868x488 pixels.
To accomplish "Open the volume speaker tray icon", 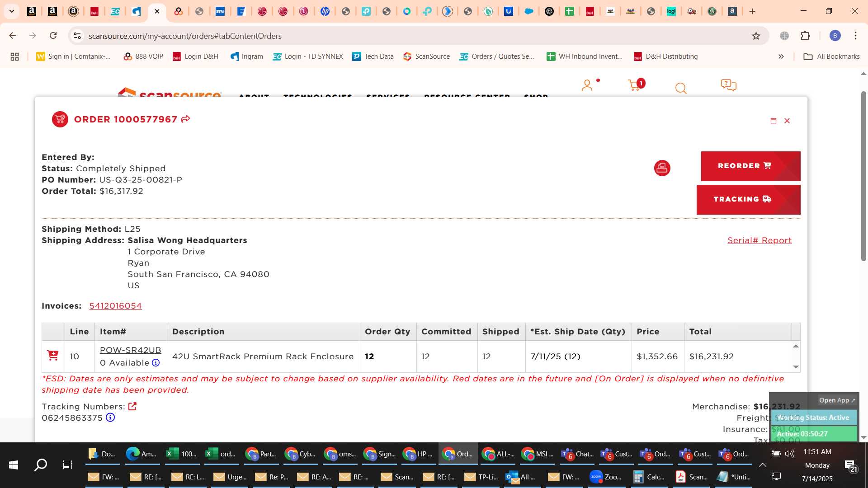I will (790, 453).
